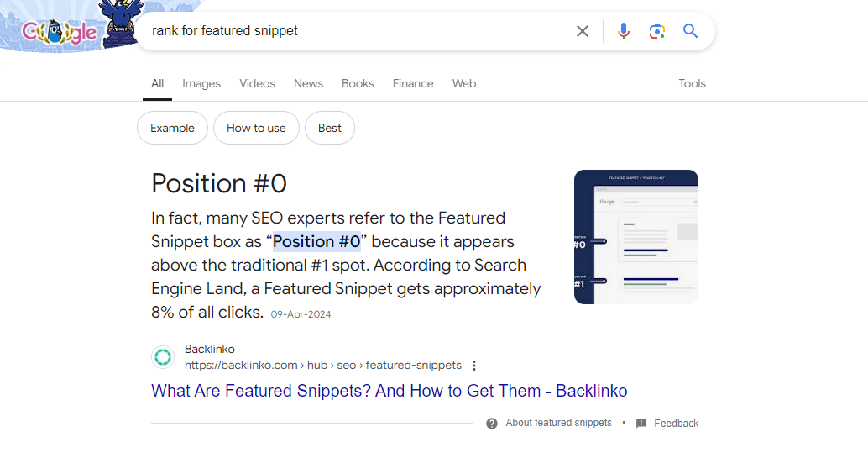Select the Best filter chip
The height and width of the screenshot is (458, 868).
(x=330, y=128)
